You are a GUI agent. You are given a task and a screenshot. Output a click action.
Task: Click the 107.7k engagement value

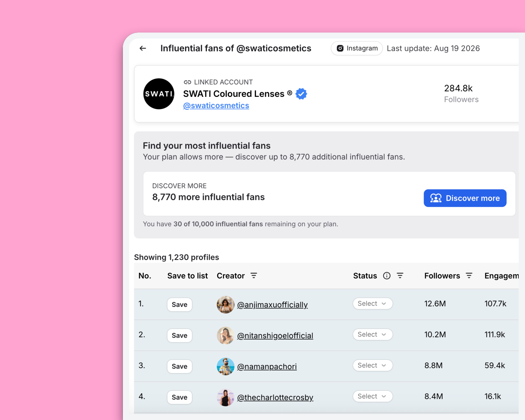(x=495, y=304)
